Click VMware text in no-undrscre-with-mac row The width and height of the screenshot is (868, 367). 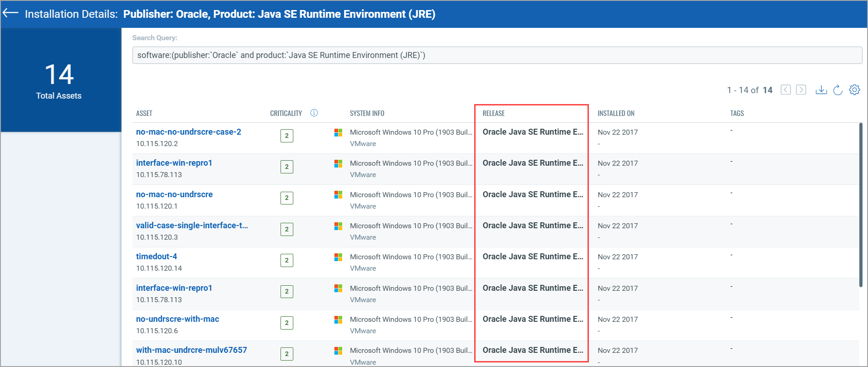[363, 331]
